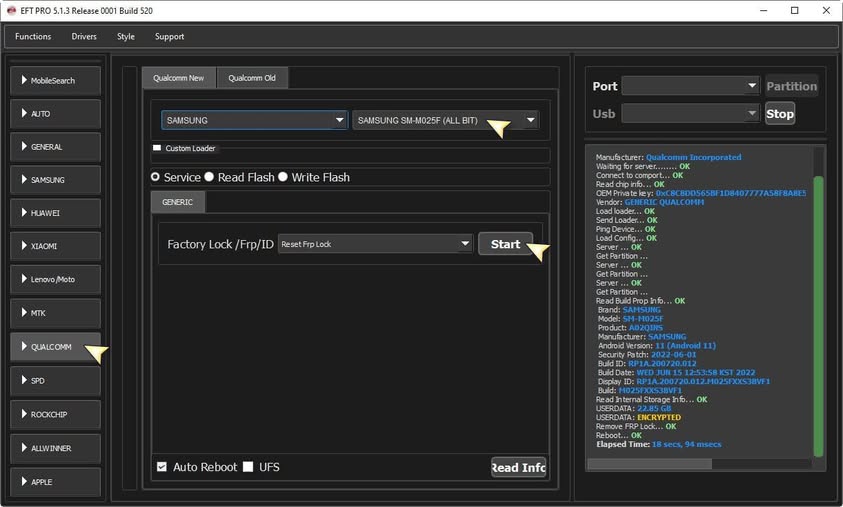Click the "Vendor: GENERIC QUALCOMM" log line

[x=649, y=202]
